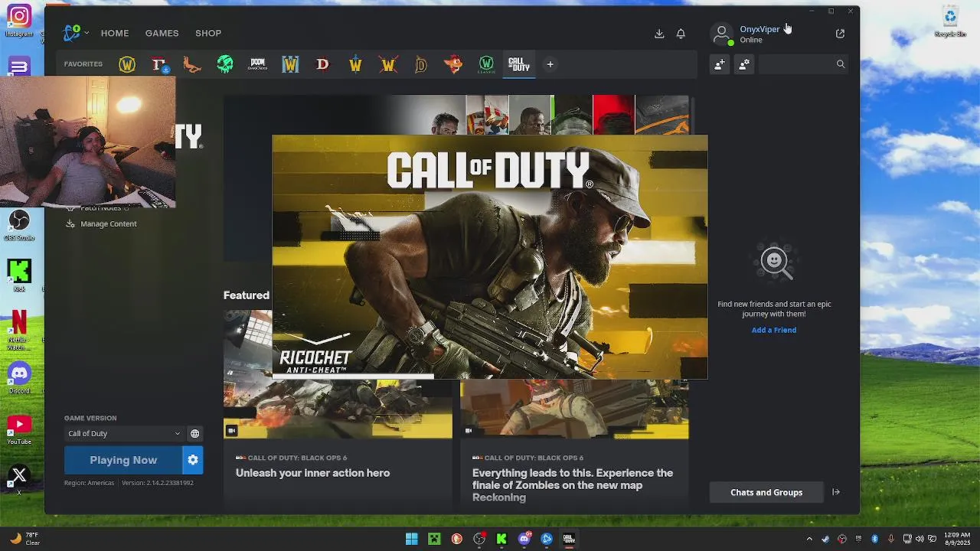Viewport: 980px width, 551px height.
Task: Open the red D Diablo icon
Action: click(x=322, y=64)
